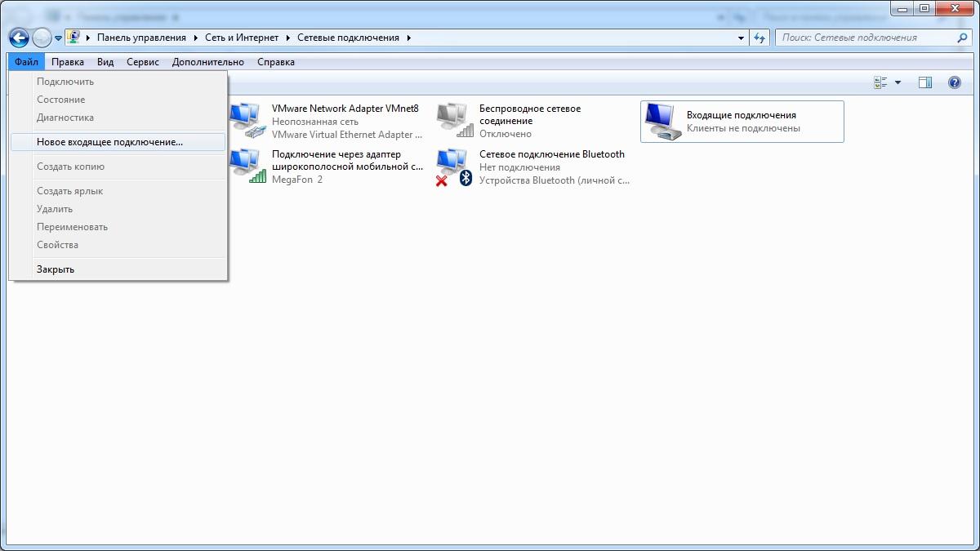Expand the view options dropdown arrow
Image resolution: width=980 pixels, height=551 pixels.
pyautogui.click(x=898, y=82)
